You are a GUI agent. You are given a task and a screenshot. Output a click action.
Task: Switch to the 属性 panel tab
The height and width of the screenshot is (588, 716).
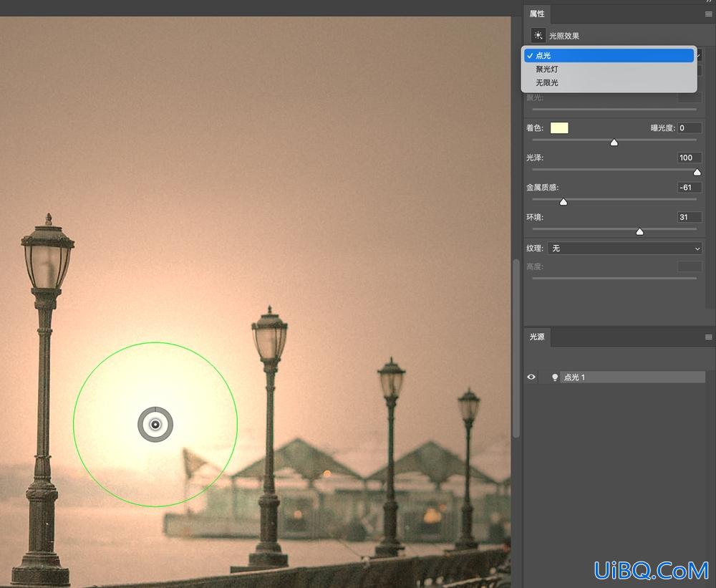point(537,14)
